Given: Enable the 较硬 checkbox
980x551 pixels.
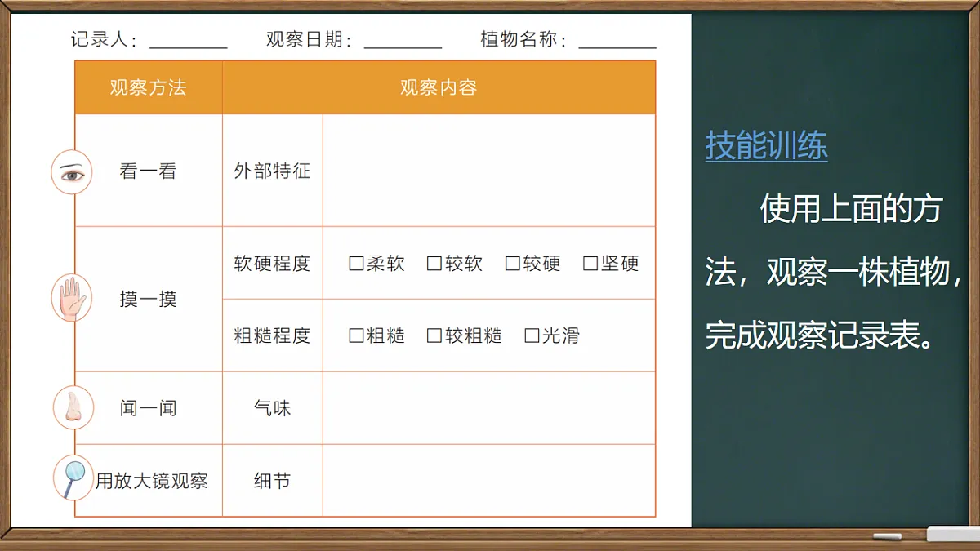Looking at the screenshot, I should point(512,264).
